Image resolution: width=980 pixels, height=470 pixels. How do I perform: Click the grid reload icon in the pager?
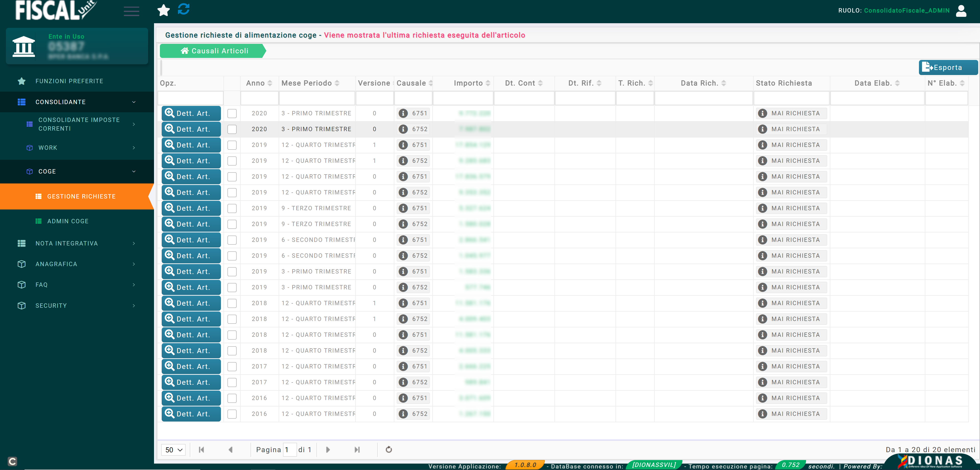pos(389,450)
